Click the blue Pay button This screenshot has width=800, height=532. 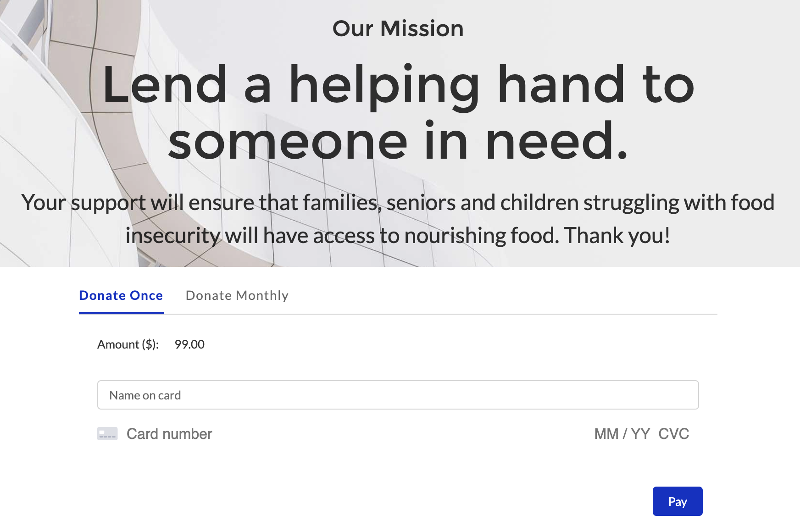678,501
